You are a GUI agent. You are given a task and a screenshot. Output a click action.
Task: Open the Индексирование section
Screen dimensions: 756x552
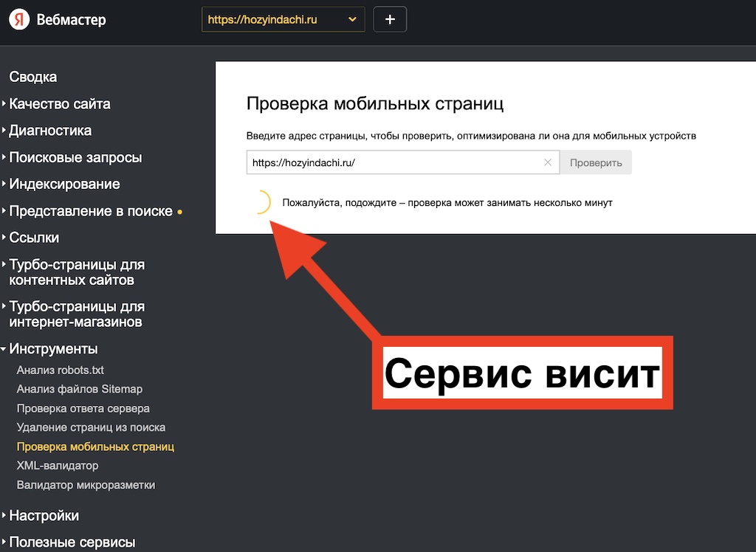coord(65,184)
